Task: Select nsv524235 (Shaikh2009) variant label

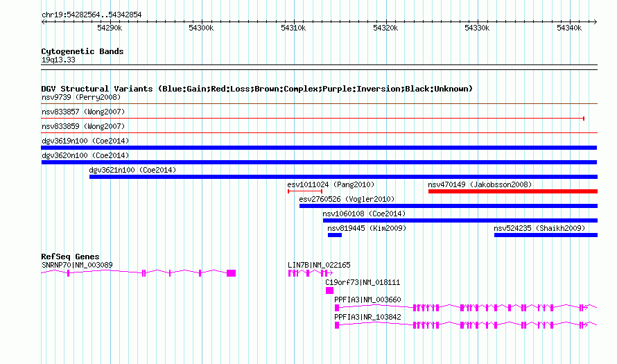Action: pos(539,228)
